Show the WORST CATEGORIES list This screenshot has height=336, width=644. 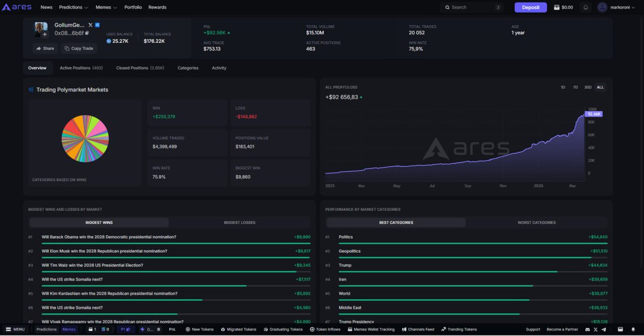[537, 222]
